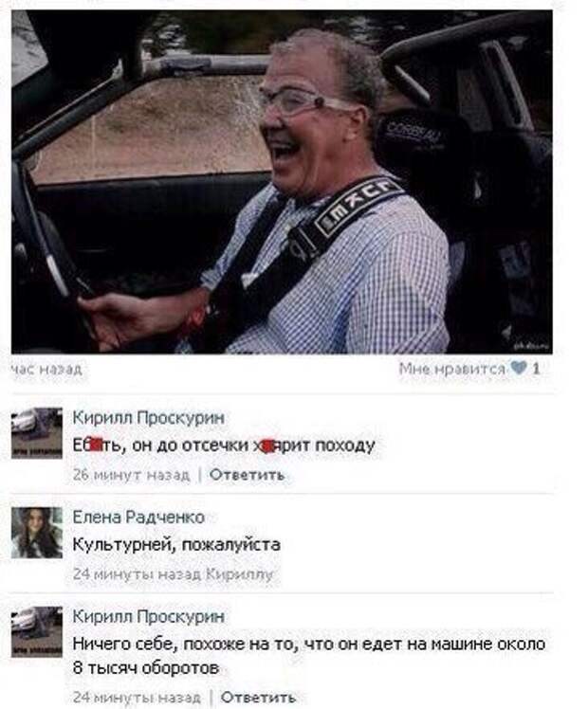Image resolution: width=588 pixels, height=709 pixels.
Task: Open Кирилл Проскурин name in last comment
Action: (148, 616)
